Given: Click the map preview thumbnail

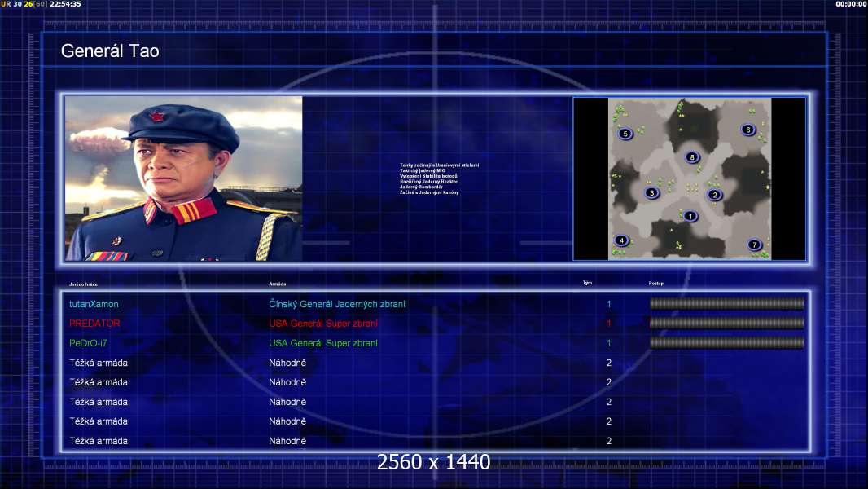Looking at the screenshot, I should coord(690,178).
